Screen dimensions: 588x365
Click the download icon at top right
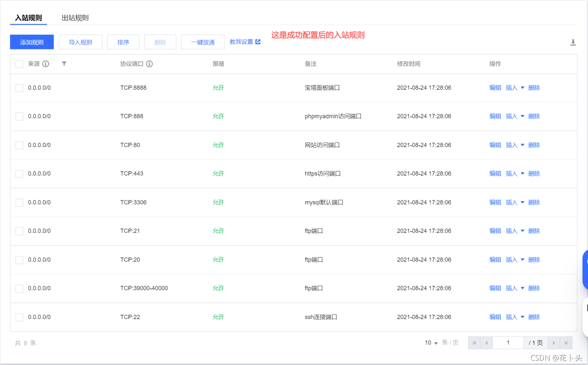(573, 42)
